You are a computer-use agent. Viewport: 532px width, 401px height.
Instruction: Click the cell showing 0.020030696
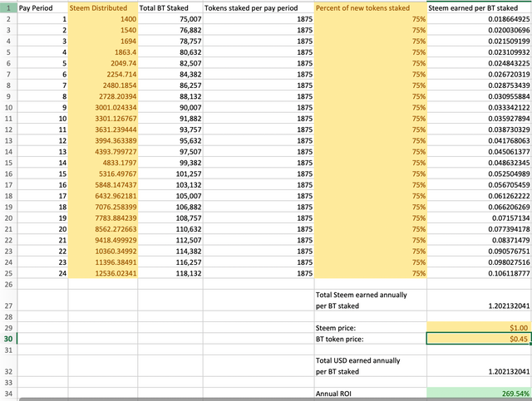pos(479,30)
